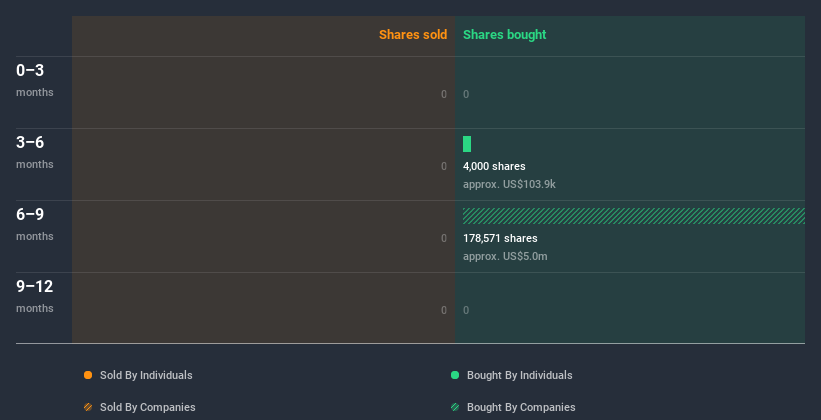
Task: Click Sold By Companies legend label
Action: click(x=148, y=407)
